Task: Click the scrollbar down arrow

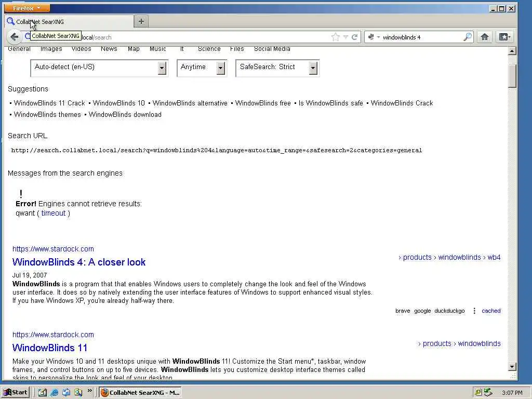Action: click(x=512, y=366)
